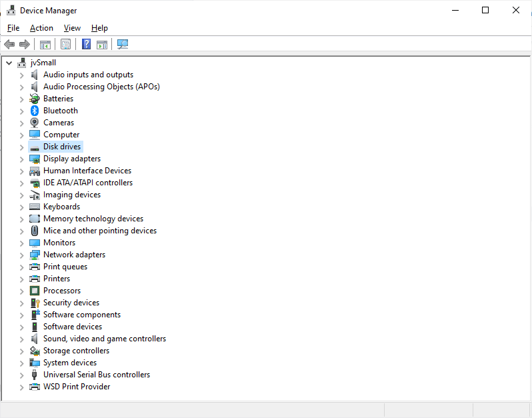Screen dimensions: 532x418
Task: Click the Bluetooth device category icon
Action: point(35,111)
